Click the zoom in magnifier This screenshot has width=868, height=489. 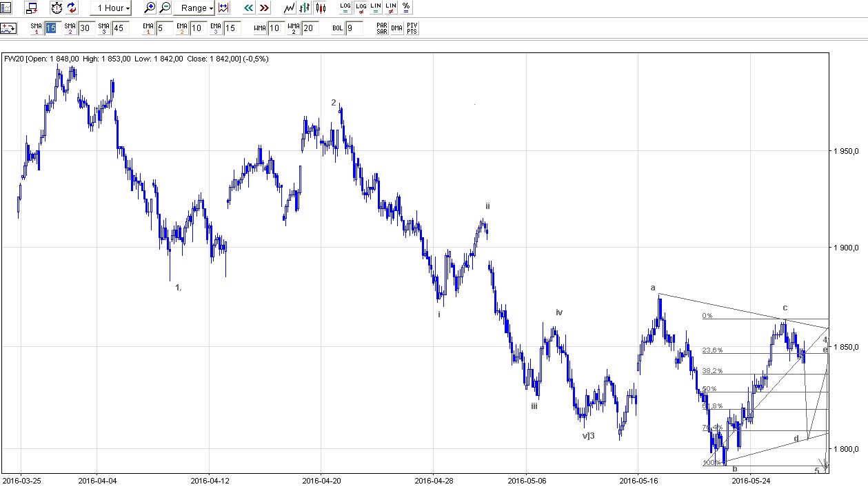[149, 8]
